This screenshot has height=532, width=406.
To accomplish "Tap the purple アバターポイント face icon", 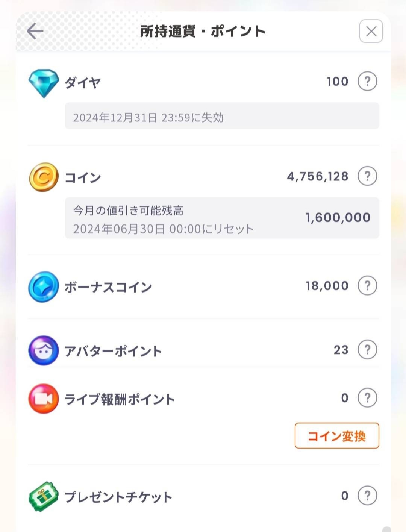I will click(x=44, y=351).
